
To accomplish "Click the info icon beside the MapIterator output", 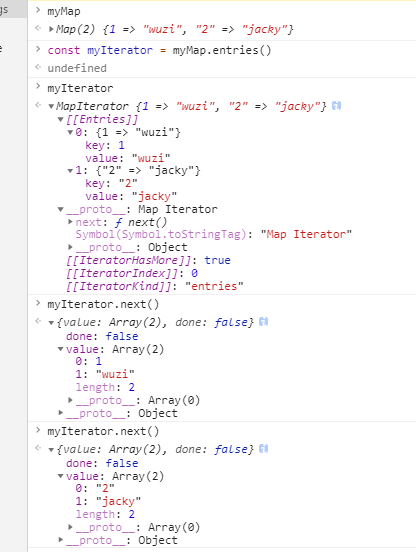I will 336,106.
